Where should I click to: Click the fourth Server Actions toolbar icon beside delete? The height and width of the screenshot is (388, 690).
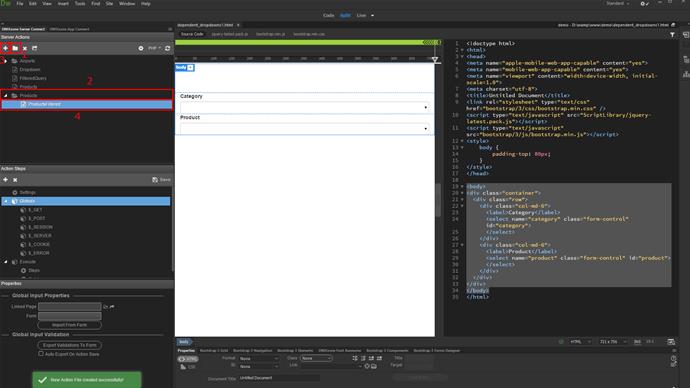pyautogui.click(x=34, y=48)
